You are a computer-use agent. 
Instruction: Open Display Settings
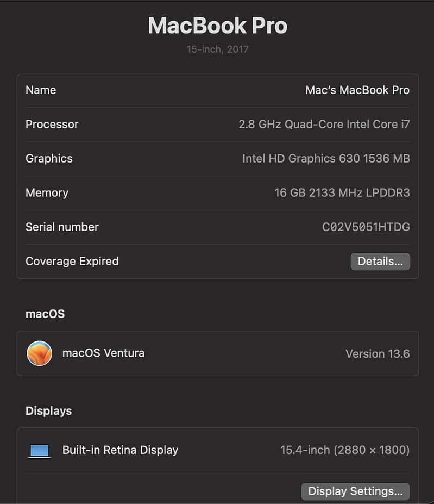point(355,491)
